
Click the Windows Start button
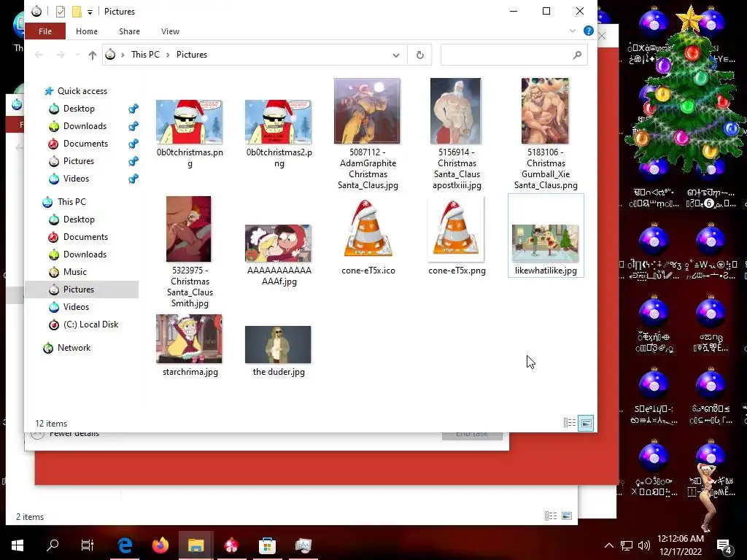click(x=18, y=545)
